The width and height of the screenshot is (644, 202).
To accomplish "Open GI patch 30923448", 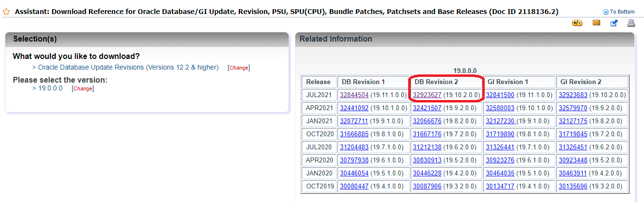I will coord(573,160).
